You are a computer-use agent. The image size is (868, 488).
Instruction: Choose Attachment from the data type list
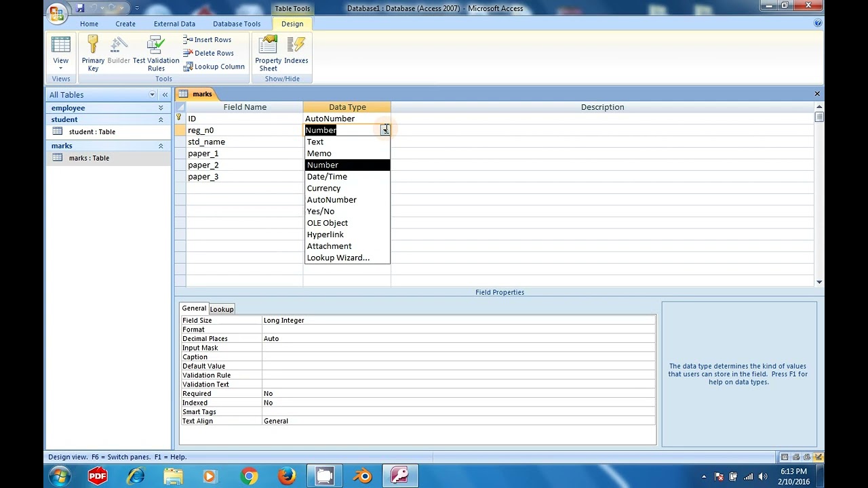click(347, 246)
